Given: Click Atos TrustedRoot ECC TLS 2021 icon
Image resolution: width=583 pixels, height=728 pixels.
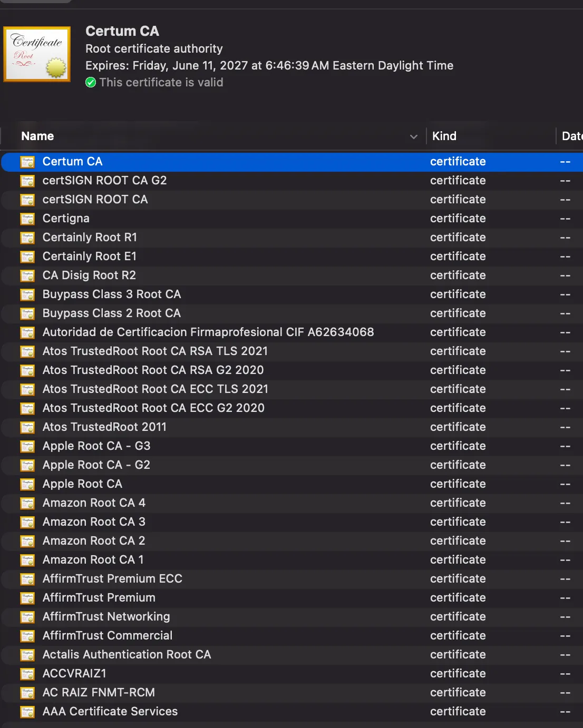Looking at the screenshot, I should click(27, 389).
